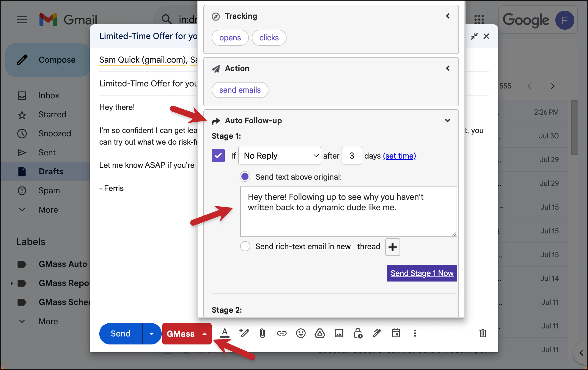Viewport: 588px width, 370px height.
Task: Click the Google Drive insert icon
Action: (x=320, y=333)
